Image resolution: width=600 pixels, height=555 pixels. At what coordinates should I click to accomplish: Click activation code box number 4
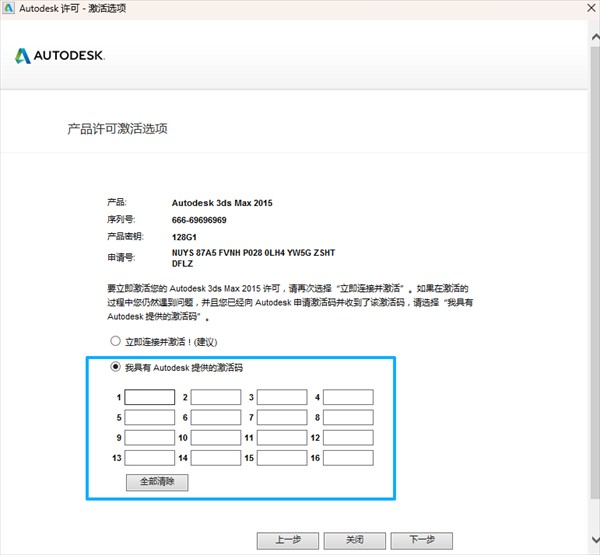point(348,397)
